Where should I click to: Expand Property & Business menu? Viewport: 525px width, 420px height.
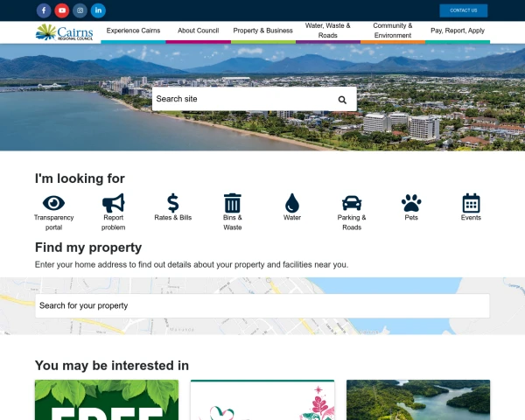(x=262, y=31)
